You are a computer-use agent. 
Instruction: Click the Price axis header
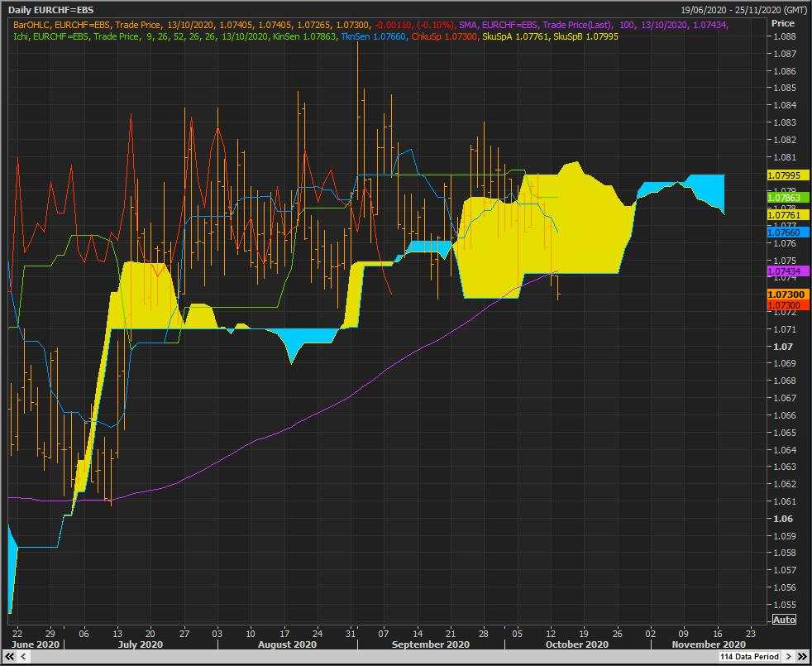click(x=782, y=23)
